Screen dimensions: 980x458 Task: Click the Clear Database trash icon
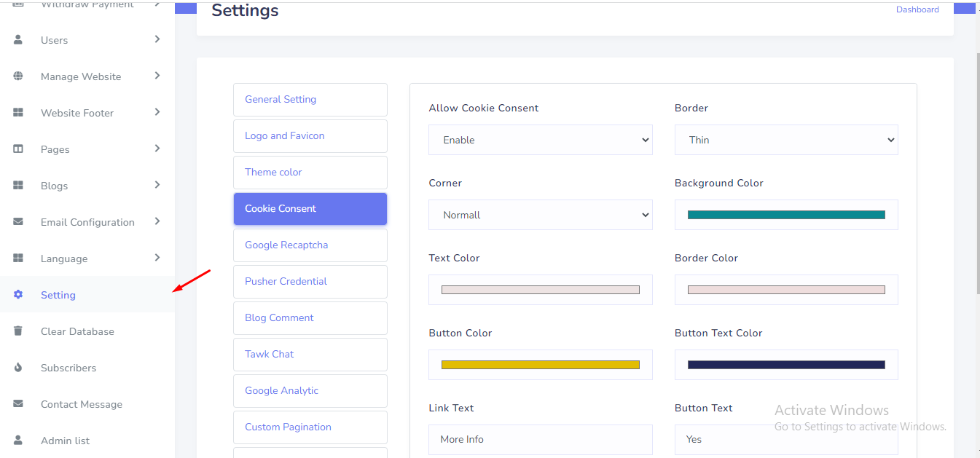click(18, 331)
